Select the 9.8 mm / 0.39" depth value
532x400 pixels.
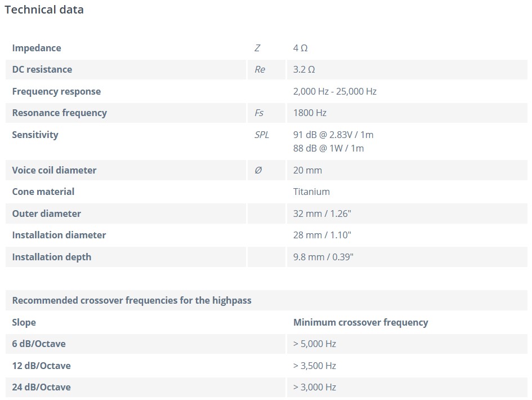coord(323,257)
